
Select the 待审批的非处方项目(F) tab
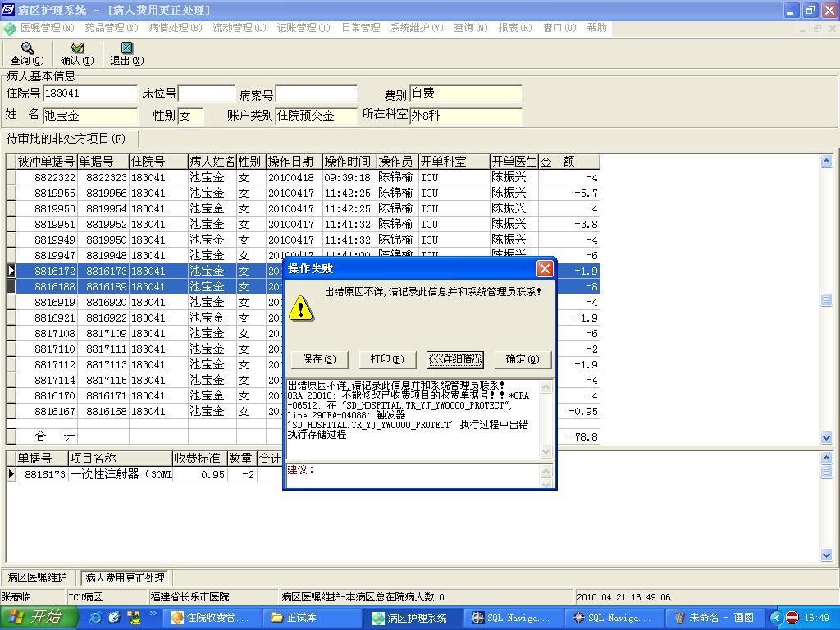coord(66,139)
